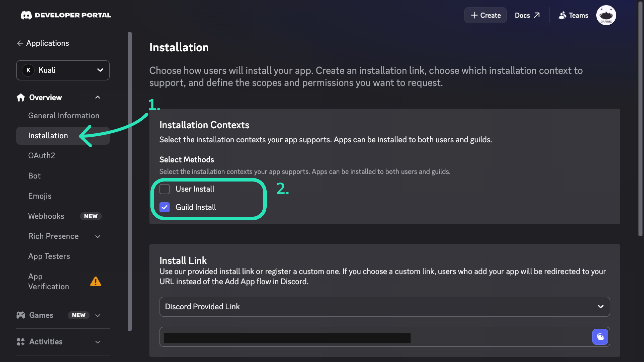Click the Installation Contexts heading
This screenshot has width=644, height=362.
[204, 125]
